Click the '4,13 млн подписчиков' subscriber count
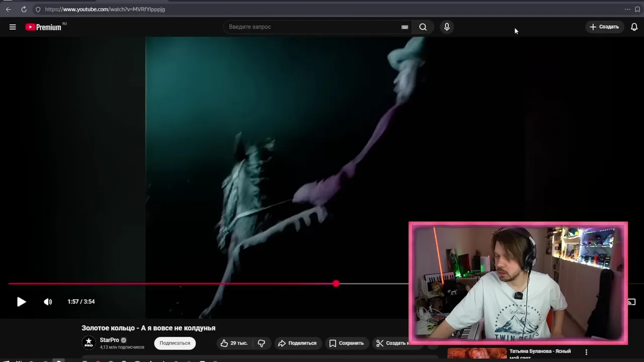This screenshot has width=644, height=362. coord(122,347)
